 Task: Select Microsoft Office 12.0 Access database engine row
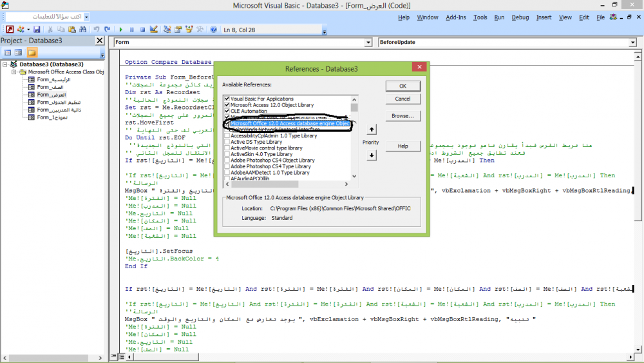pos(290,123)
